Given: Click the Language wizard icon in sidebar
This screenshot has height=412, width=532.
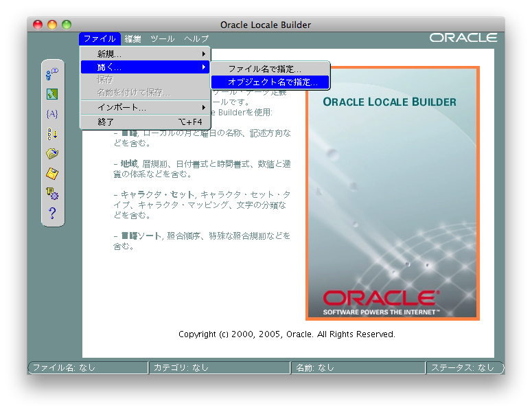Looking at the screenshot, I should point(52,74).
